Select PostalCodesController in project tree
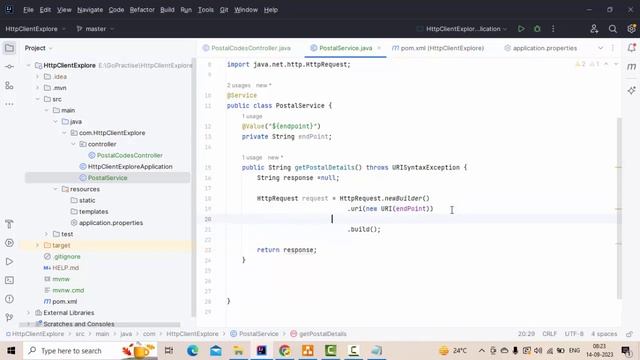 pyautogui.click(x=129, y=155)
